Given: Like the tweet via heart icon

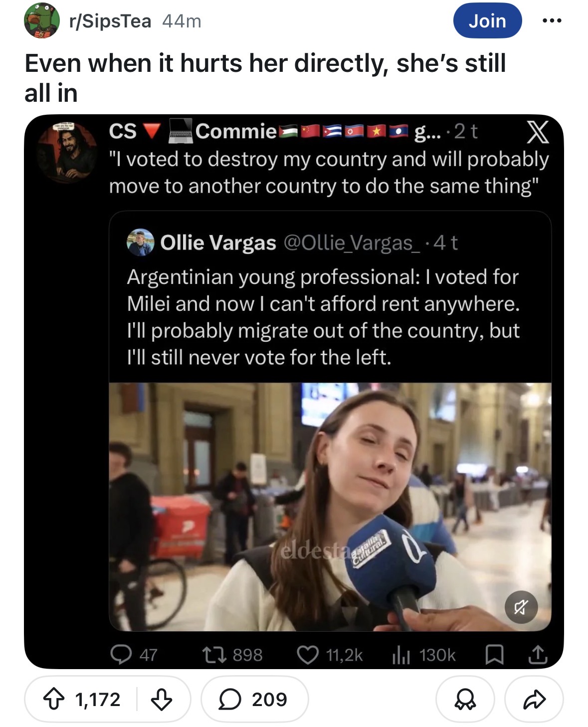Looking at the screenshot, I should tap(308, 655).
